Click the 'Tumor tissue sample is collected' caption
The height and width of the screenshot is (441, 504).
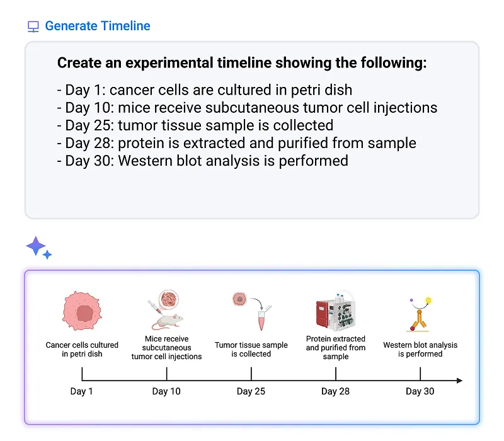pos(251,350)
